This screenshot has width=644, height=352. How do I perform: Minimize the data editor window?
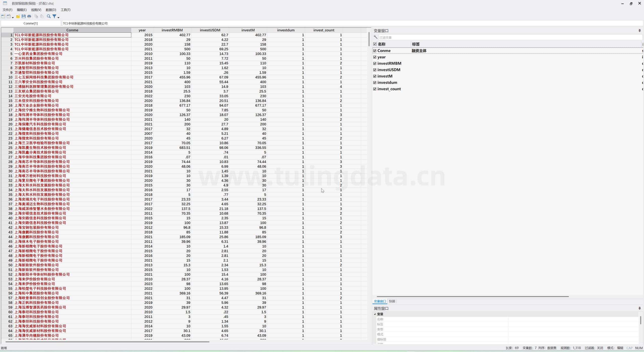tap(623, 4)
